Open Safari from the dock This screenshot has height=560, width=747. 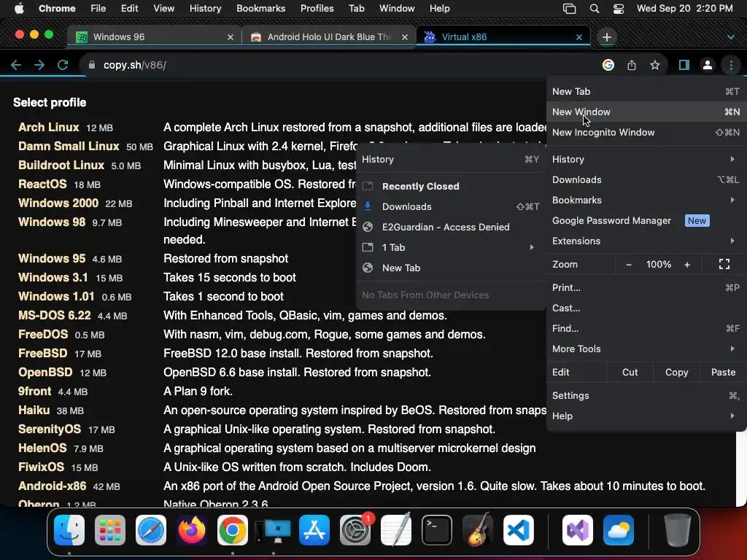pyautogui.click(x=151, y=530)
